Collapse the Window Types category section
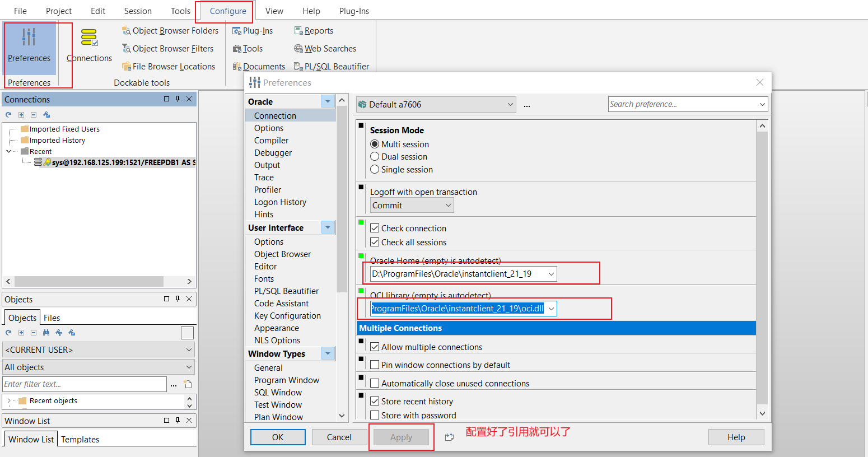This screenshot has width=868, height=457. point(328,353)
